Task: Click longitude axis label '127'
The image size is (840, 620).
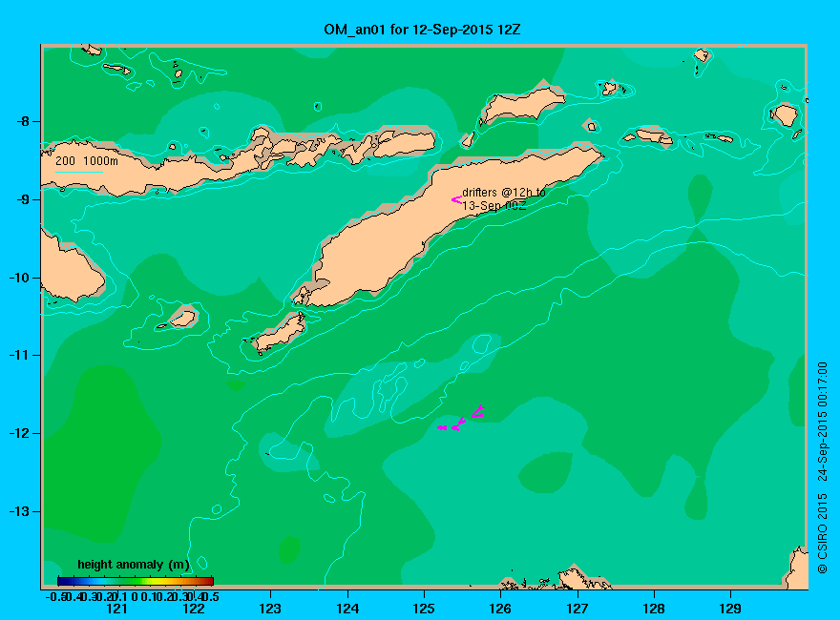Action: tap(577, 609)
